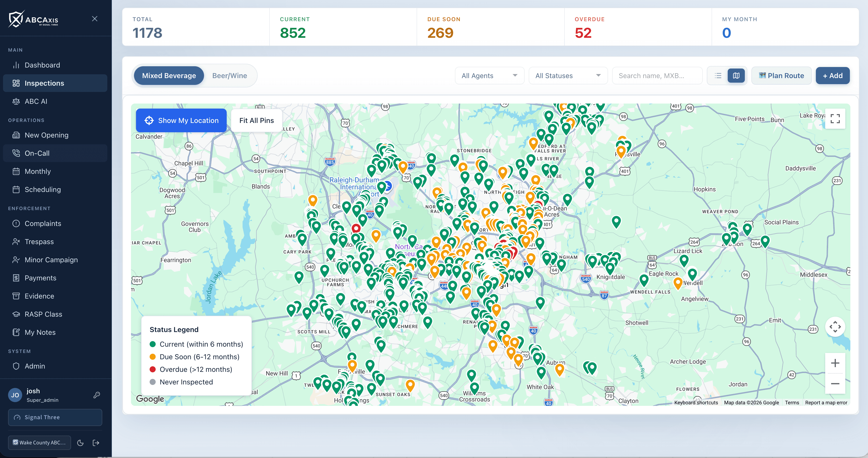Click the key icon next to josh
The width and height of the screenshot is (868, 458).
pos(97,395)
